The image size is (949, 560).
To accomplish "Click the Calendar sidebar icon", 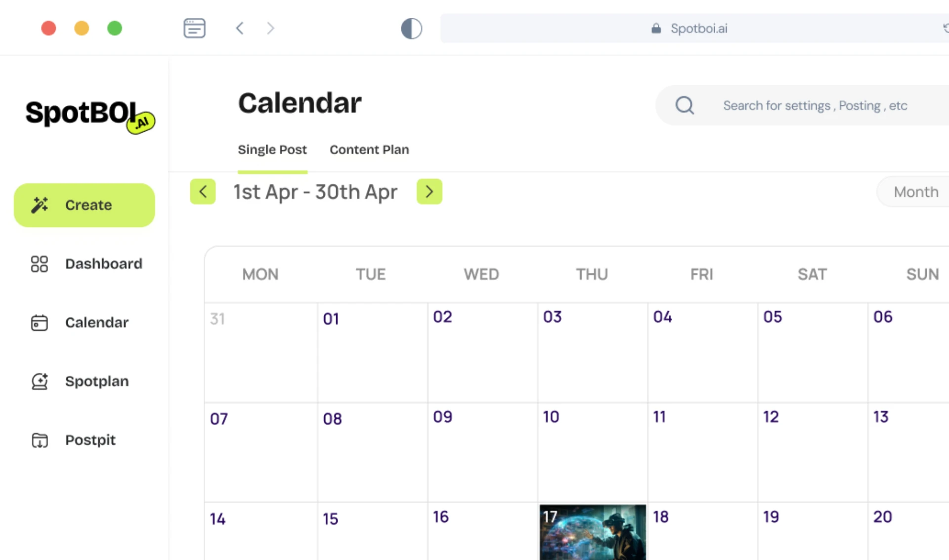I will click(40, 323).
